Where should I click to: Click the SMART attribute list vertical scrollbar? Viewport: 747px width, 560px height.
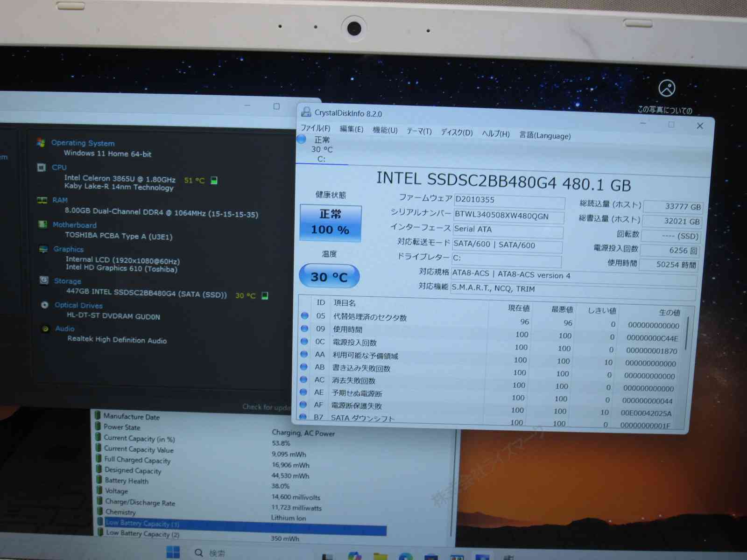pyautogui.click(x=687, y=333)
